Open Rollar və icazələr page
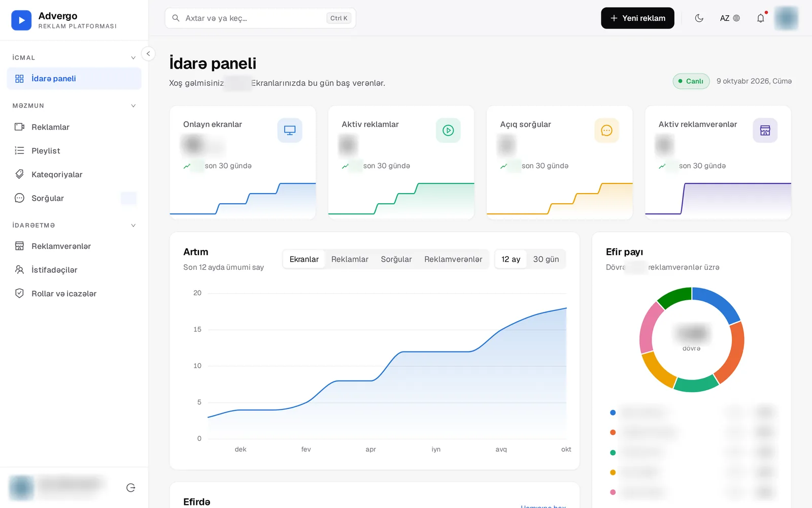This screenshot has width=812, height=508. 74,294
